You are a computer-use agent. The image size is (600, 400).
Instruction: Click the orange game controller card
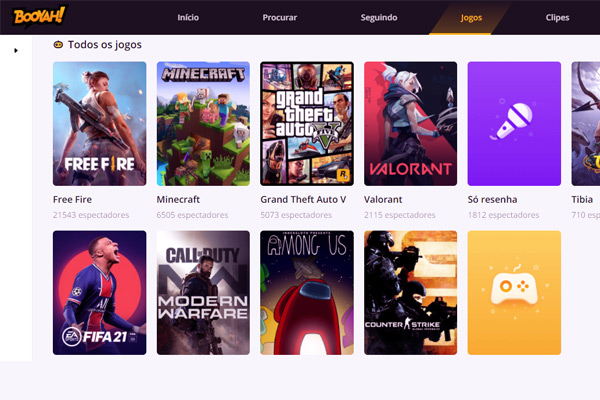click(514, 293)
